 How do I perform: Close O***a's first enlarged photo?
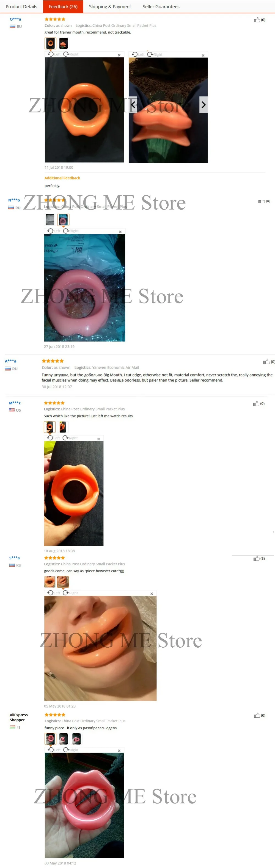pyautogui.click(x=119, y=55)
